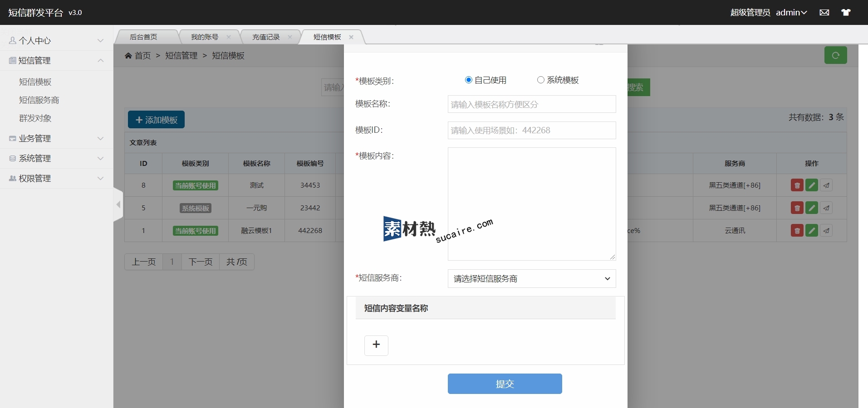Click the 添加模板 button
Viewport: 868px width, 408px height.
(156, 120)
